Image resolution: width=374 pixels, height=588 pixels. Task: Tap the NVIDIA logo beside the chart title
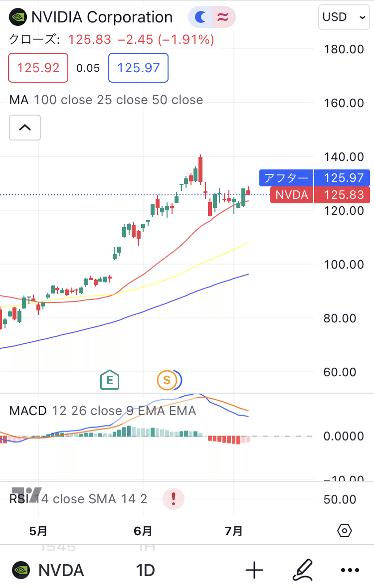point(18,17)
